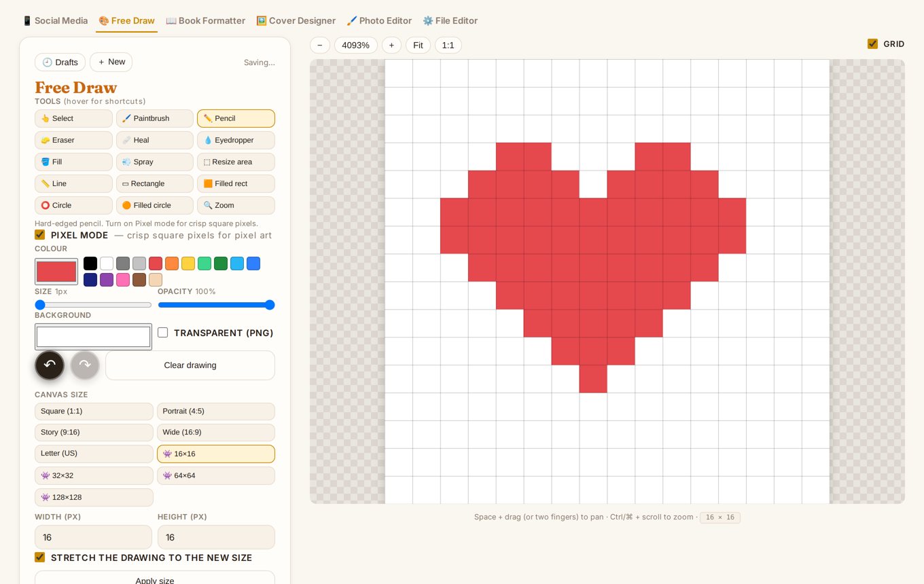Screen dimensions: 924x584
Task: Set the canvas to 32×32 preset
Action: (94, 475)
